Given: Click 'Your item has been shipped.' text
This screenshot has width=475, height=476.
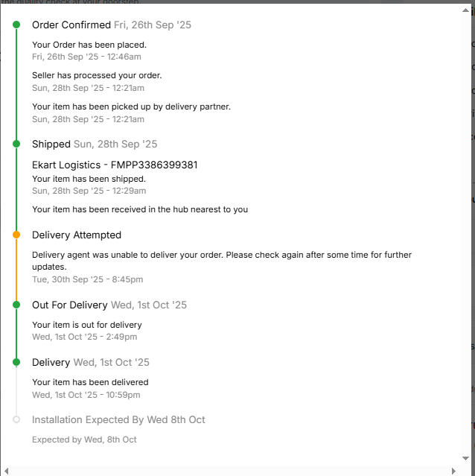Looking at the screenshot, I should 89,179.
